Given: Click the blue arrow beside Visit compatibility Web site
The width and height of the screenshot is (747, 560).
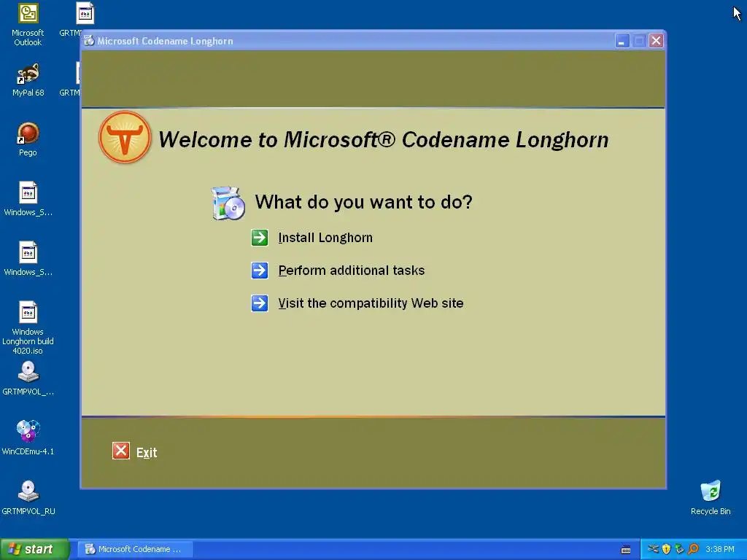Looking at the screenshot, I should 260,303.
